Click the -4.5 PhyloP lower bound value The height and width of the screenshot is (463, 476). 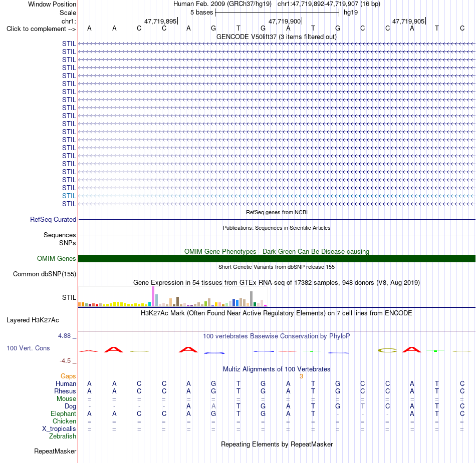click(x=65, y=361)
